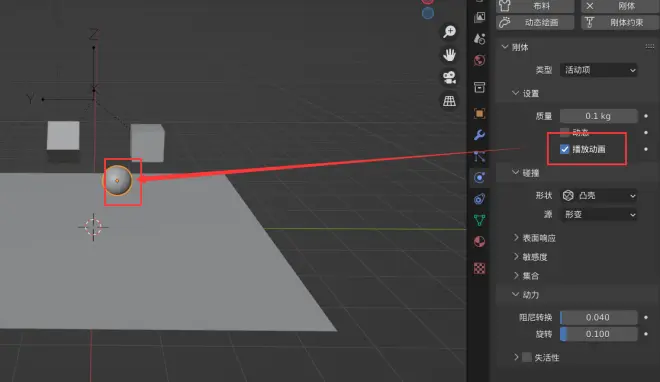Select the active Physics properties tab

(x=479, y=178)
